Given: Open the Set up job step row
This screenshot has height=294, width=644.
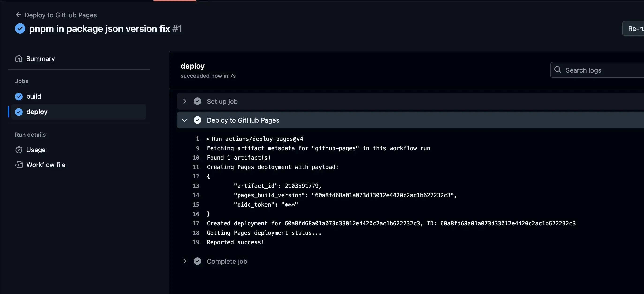Looking at the screenshot, I should tap(410, 101).
